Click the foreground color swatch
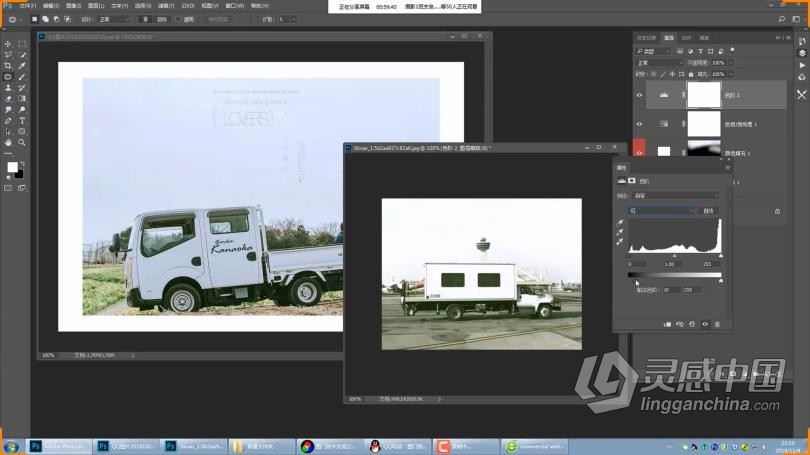Viewport: 810px width, 455px height. (x=12, y=167)
